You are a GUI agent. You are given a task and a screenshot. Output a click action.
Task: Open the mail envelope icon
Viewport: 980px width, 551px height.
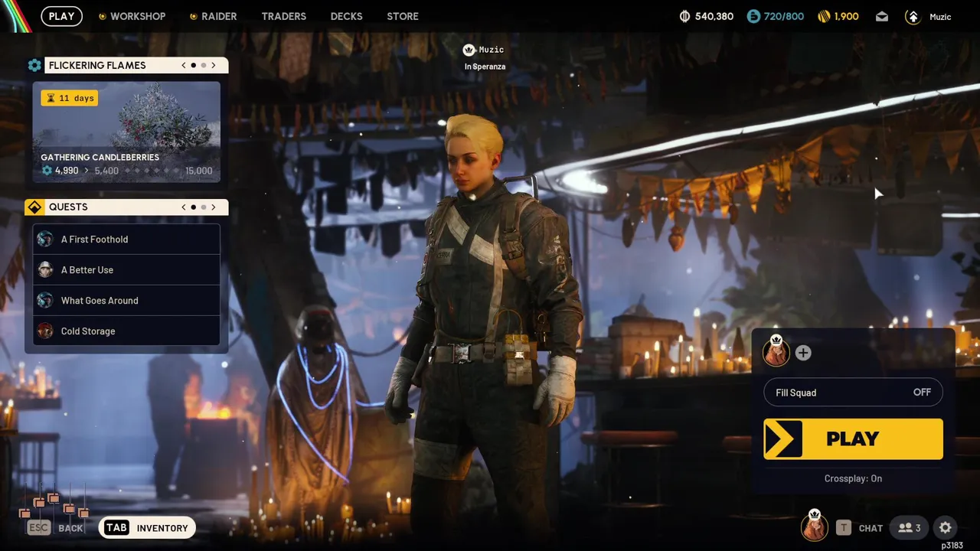(882, 16)
